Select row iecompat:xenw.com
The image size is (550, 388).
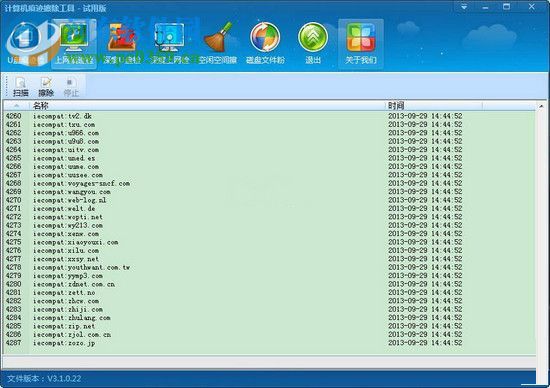[x=269, y=234]
